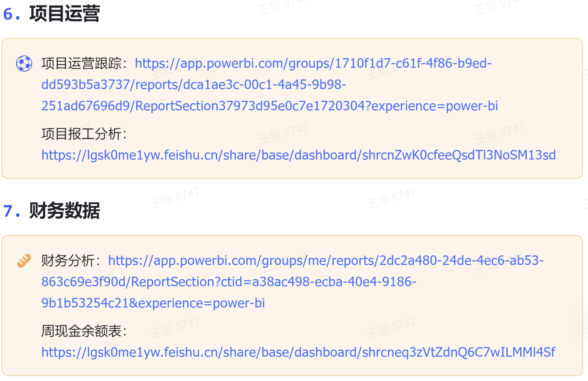Image resolution: width=588 pixels, height=381 pixels.
Task: Click the 项目运营跟踪 label text
Action: click(81, 64)
